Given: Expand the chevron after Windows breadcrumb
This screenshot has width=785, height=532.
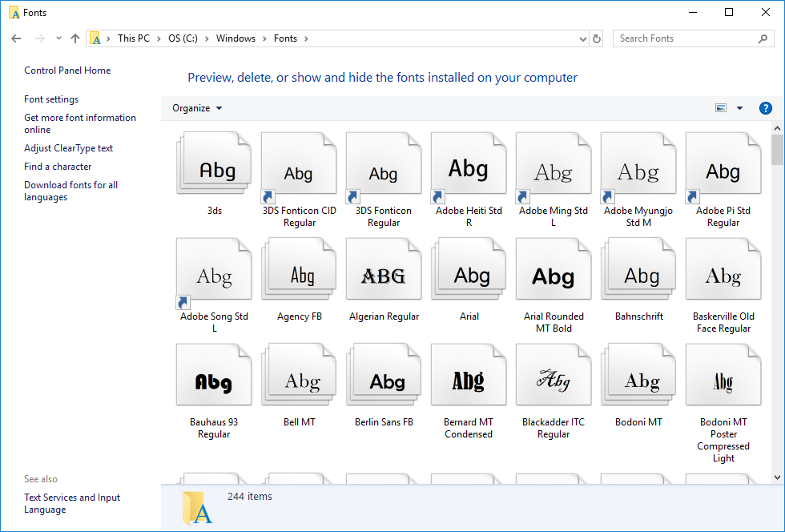Looking at the screenshot, I should [x=264, y=38].
